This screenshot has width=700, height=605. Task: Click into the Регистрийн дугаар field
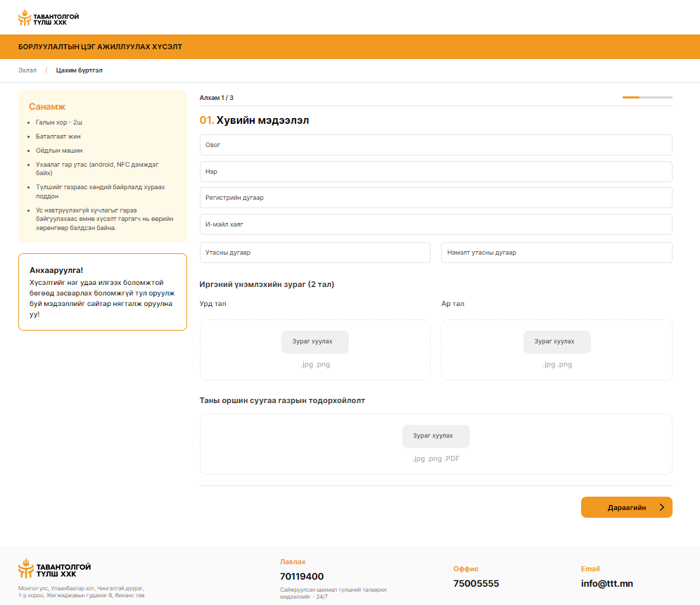tap(435, 198)
